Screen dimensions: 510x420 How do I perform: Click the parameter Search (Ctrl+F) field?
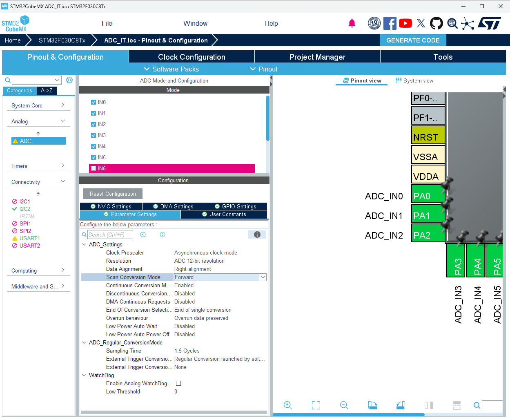110,235
